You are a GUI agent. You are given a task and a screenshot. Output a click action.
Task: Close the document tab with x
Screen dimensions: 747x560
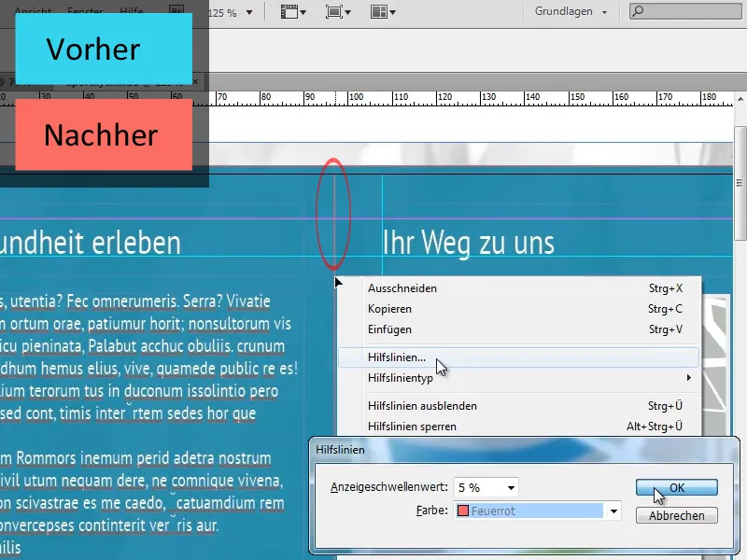pos(195,82)
